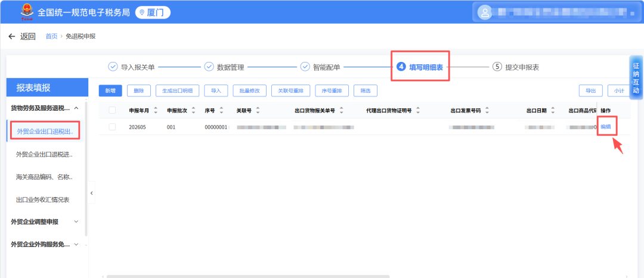Click the 智能配单 step checkmark icon
Screen dimensions: 644x278
(305, 67)
